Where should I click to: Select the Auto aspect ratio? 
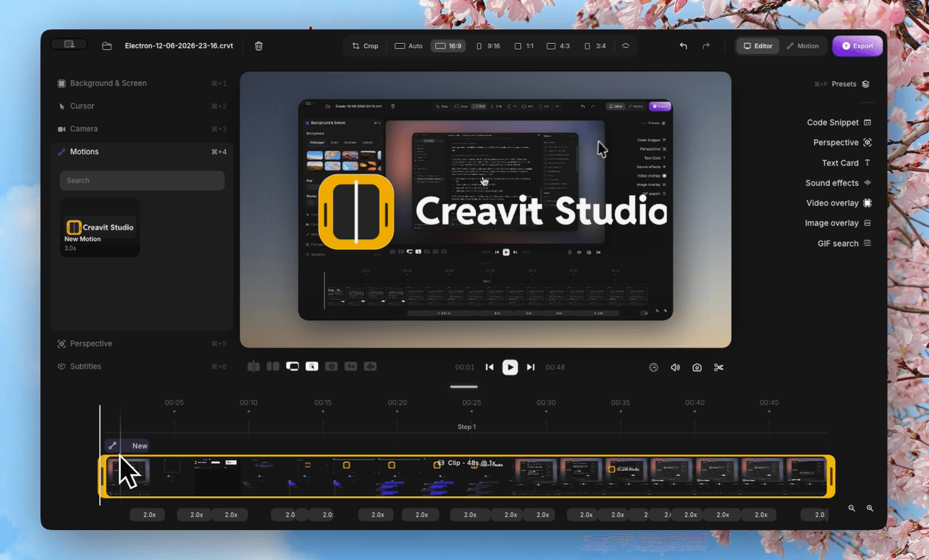[x=409, y=46]
